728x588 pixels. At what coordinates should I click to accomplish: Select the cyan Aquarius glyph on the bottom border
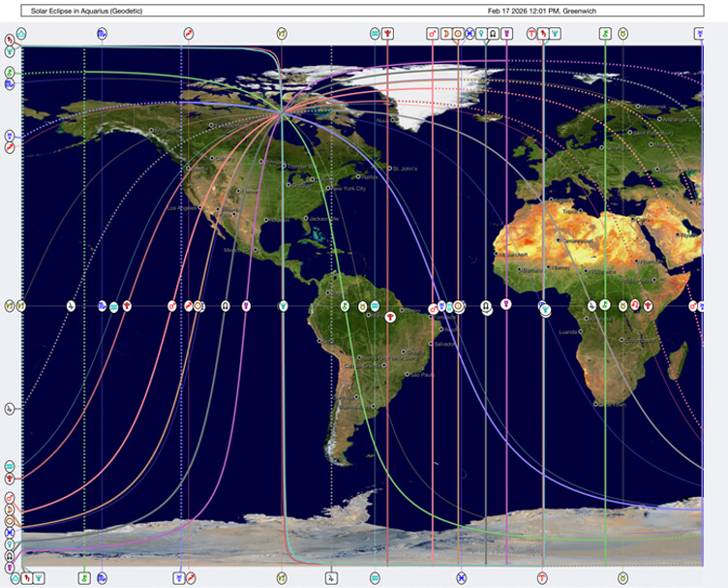(x=375, y=577)
